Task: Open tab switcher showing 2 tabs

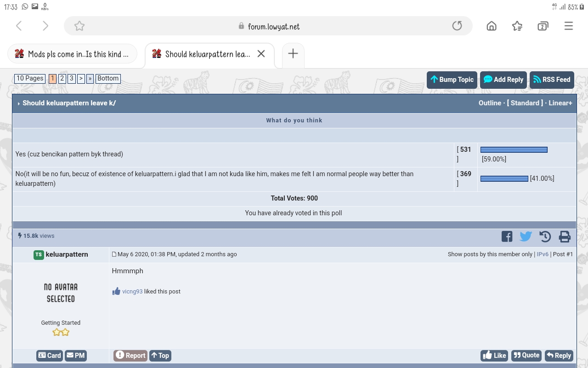Action: 543,26
